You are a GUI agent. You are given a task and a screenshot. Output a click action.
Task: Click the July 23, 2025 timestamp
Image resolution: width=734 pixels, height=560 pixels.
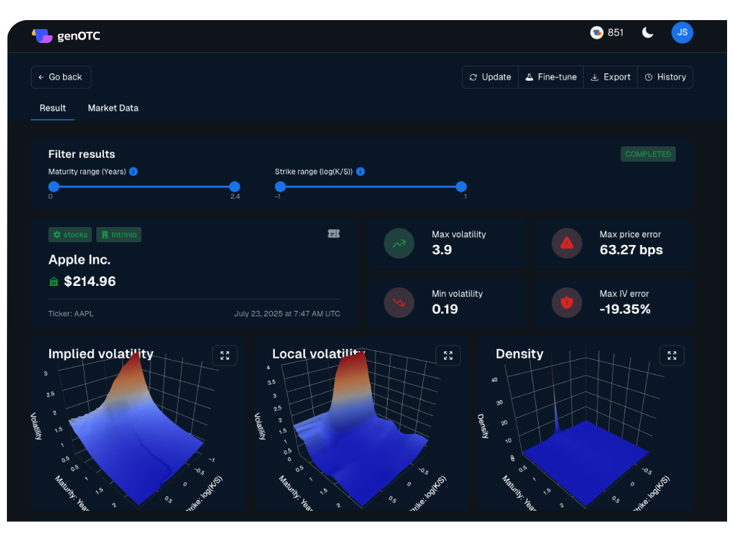tap(287, 314)
